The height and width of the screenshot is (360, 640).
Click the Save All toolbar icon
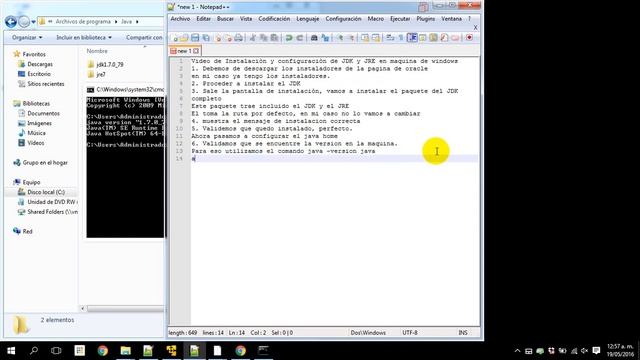[x=206, y=38]
